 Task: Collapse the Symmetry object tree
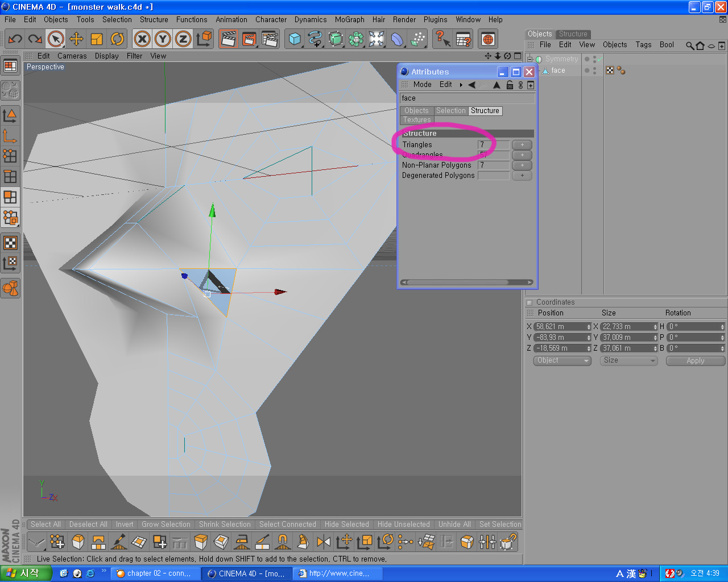pyautogui.click(x=530, y=59)
